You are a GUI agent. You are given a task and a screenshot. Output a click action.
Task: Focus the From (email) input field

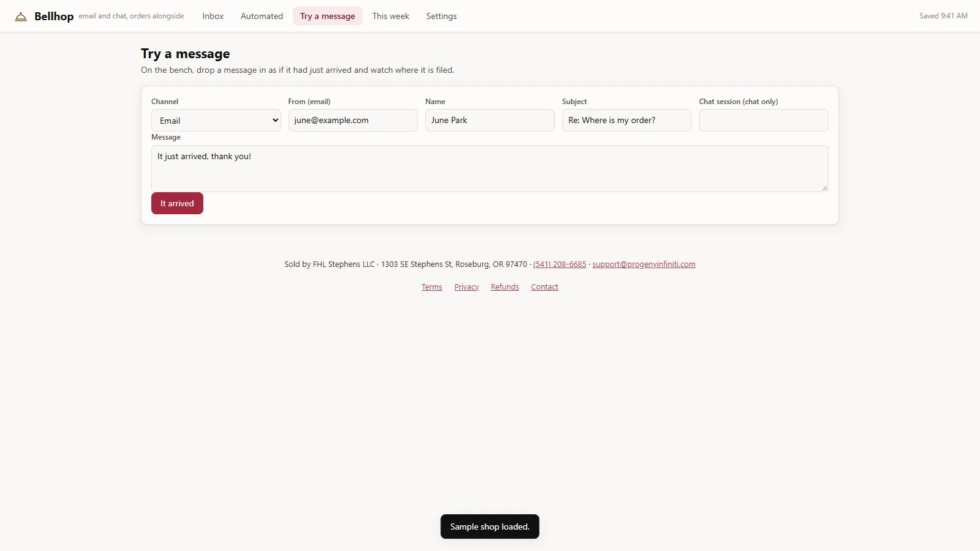353,121
